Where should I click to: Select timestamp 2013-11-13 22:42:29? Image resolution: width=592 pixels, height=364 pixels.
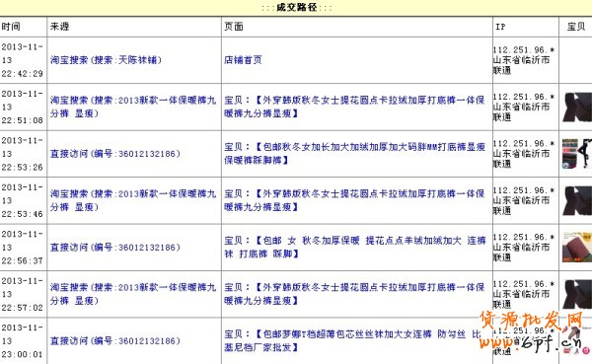point(23,60)
